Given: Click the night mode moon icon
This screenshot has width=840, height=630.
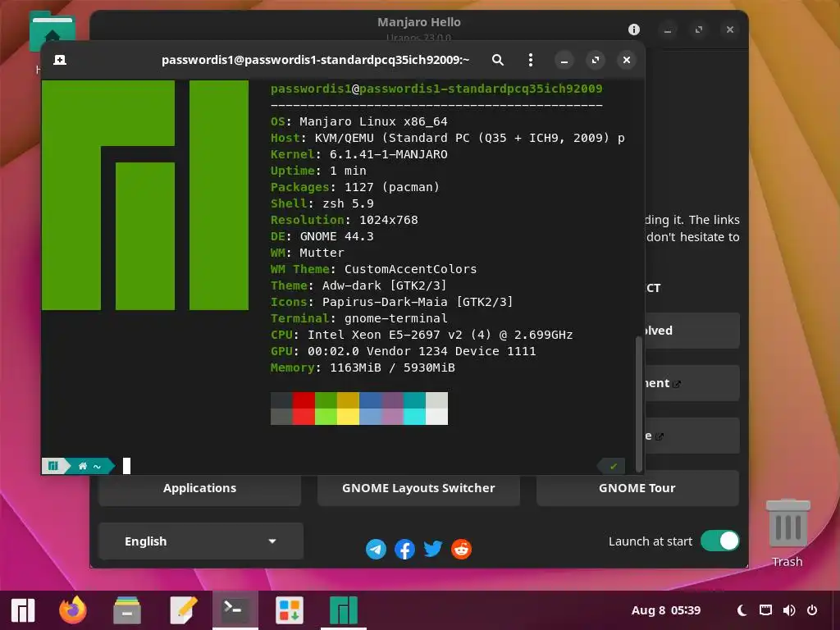Looking at the screenshot, I should click(742, 610).
